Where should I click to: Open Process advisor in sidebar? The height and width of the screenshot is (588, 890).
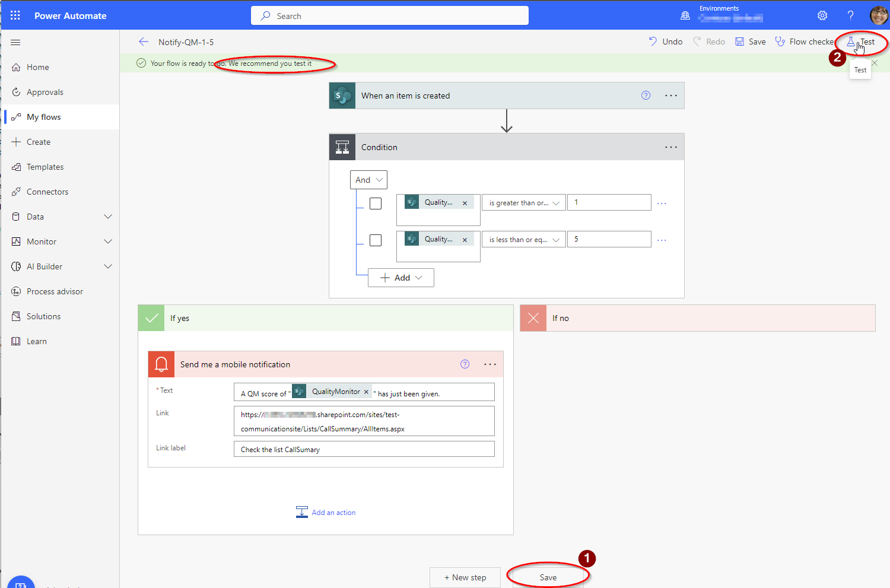pos(60,291)
